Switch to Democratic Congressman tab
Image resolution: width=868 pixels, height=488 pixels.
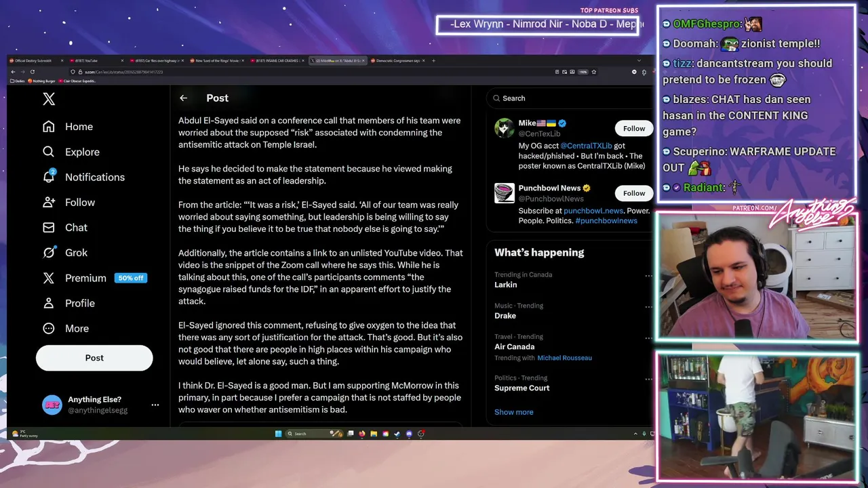pos(399,61)
